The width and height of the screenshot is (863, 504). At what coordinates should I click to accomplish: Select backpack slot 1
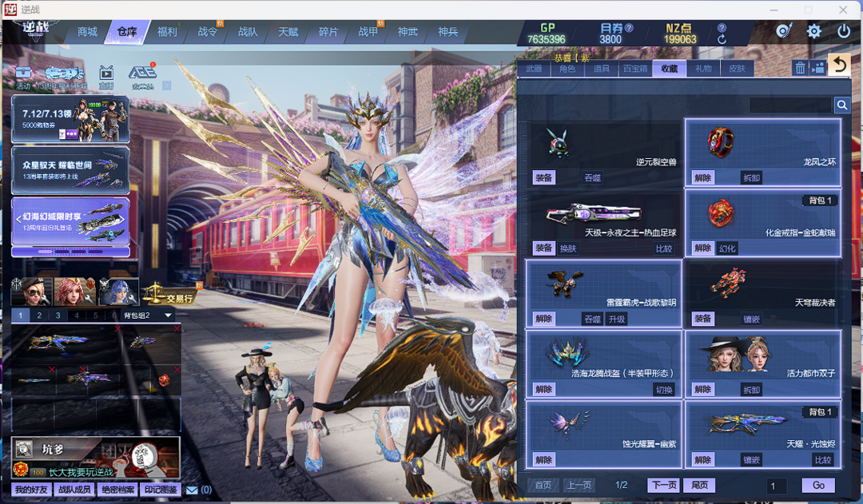[x=20, y=315]
